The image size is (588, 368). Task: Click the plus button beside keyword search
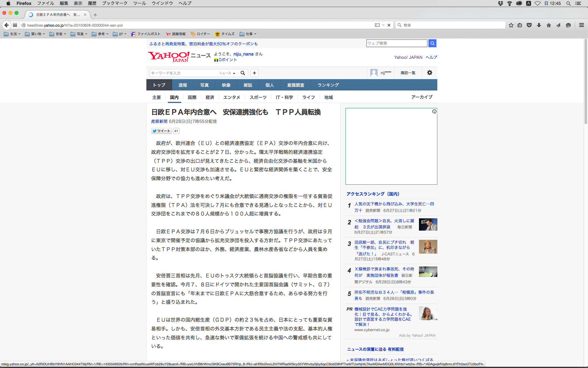(x=254, y=73)
